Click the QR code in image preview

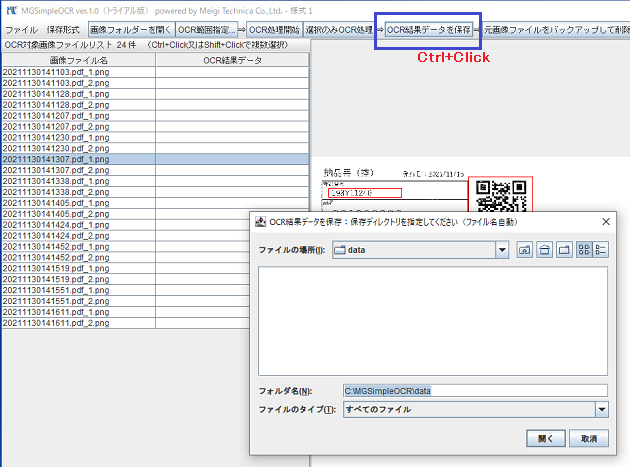click(501, 196)
